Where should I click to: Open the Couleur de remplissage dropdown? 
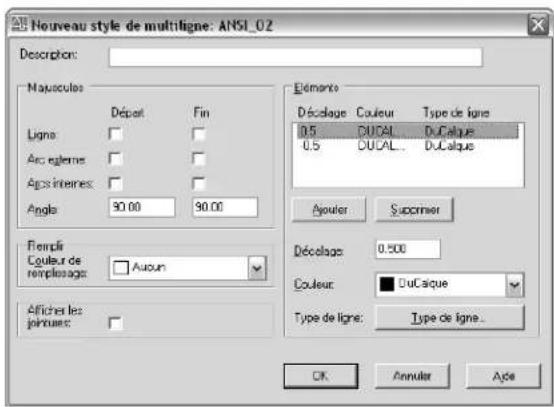click(257, 268)
